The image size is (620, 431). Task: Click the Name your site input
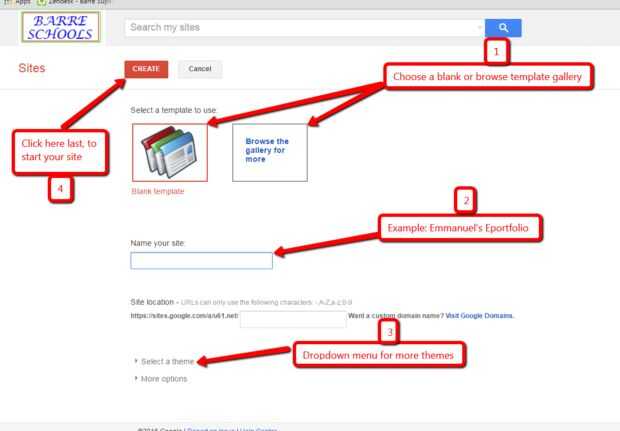[202, 261]
